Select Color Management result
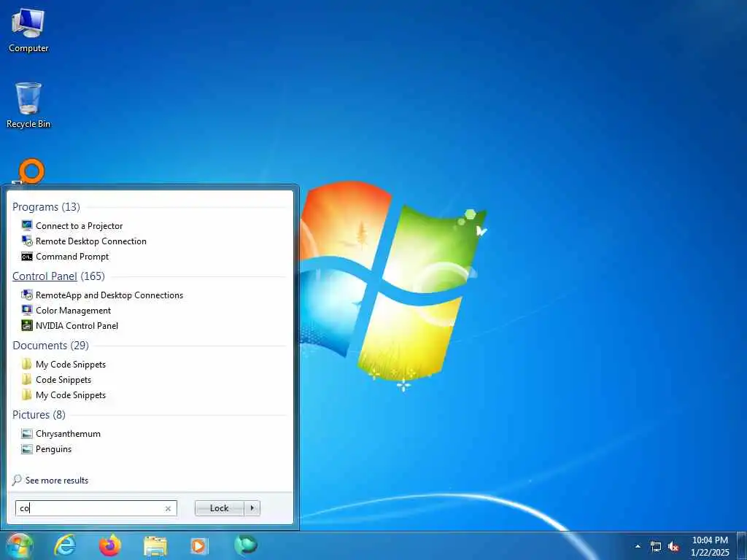The width and height of the screenshot is (747, 560). point(74,311)
